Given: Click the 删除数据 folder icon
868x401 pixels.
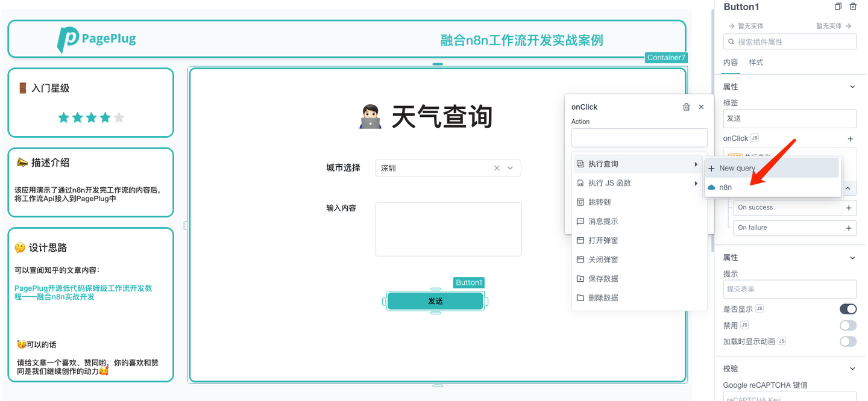Looking at the screenshot, I should 580,298.
